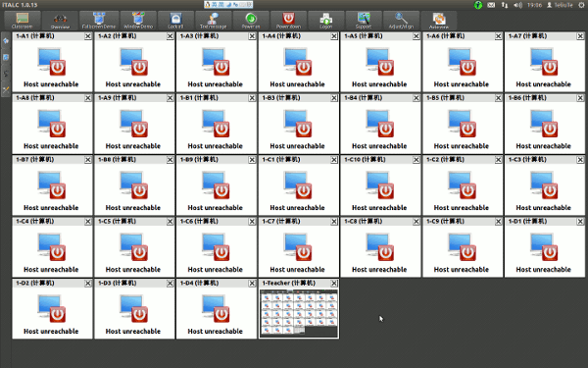Click the input method bar at top center
588x368 pixels.
pos(228,5)
